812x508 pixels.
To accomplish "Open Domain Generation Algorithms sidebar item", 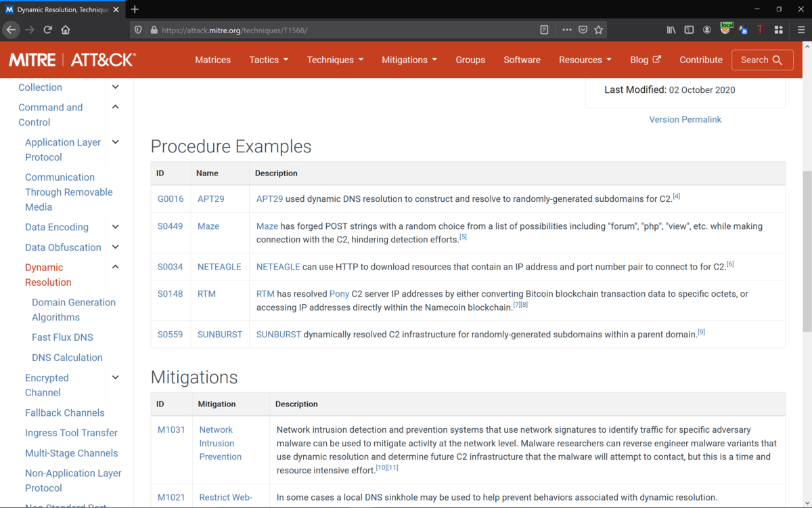I will coord(74,310).
